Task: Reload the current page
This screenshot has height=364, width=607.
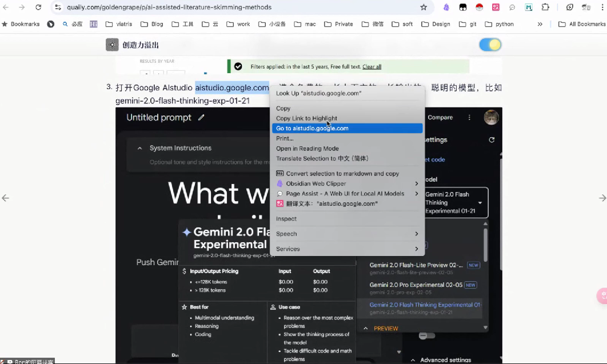Action: pyautogui.click(x=38, y=7)
